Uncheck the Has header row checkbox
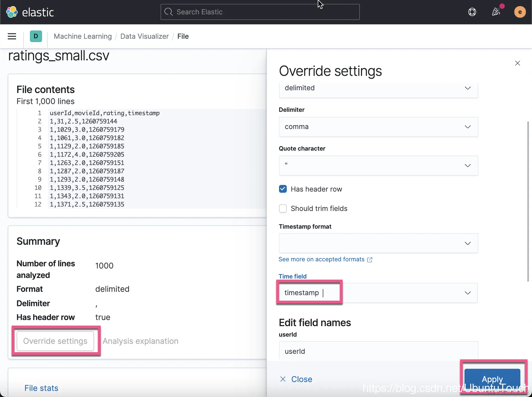This screenshot has height=397, width=532. 283,189
